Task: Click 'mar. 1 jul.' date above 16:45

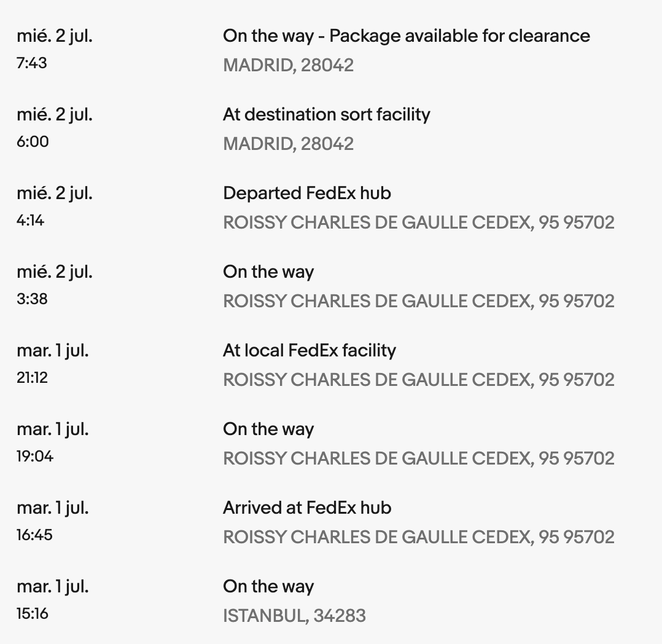Action: click(53, 508)
